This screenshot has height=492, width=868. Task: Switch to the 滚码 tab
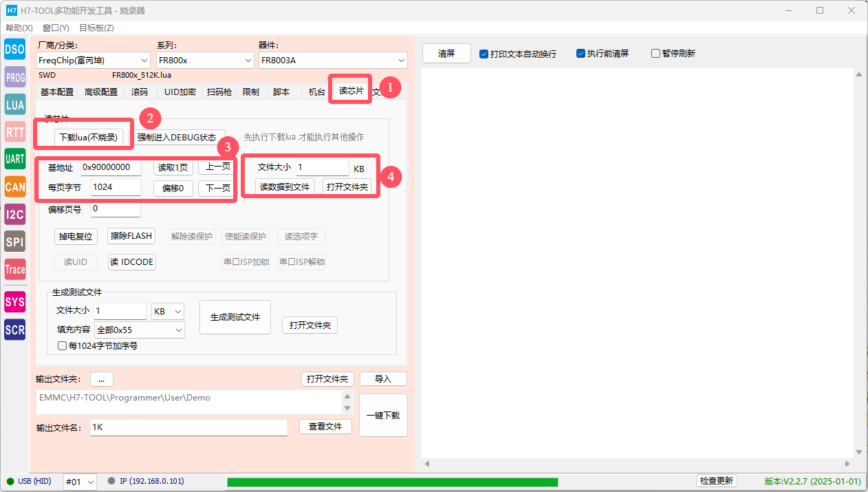pos(140,92)
